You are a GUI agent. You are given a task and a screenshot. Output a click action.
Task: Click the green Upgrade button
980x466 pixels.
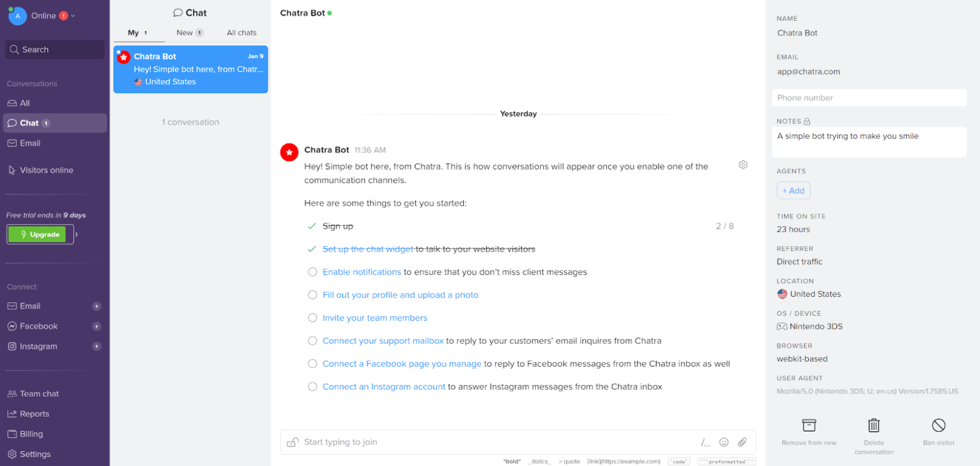[x=40, y=235]
